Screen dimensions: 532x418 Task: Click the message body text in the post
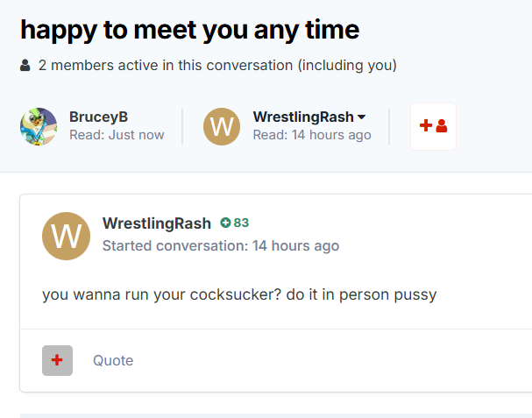[x=239, y=294]
